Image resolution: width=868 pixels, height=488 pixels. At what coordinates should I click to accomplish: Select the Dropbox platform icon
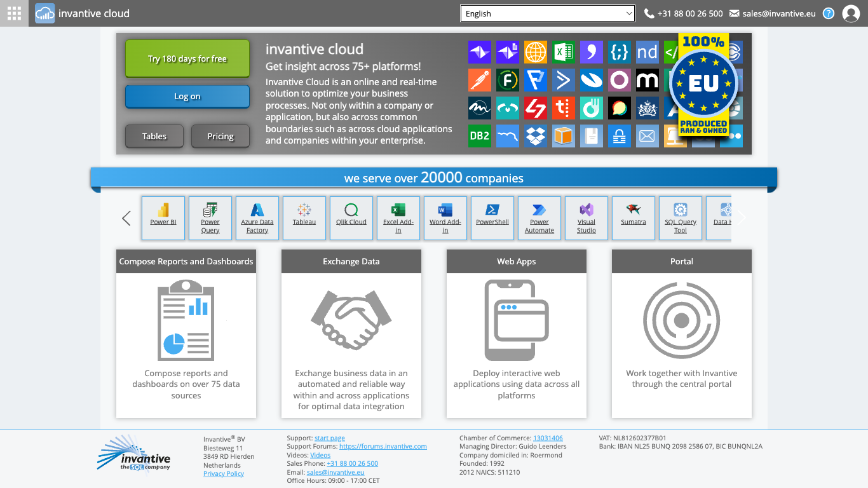(x=536, y=136)
